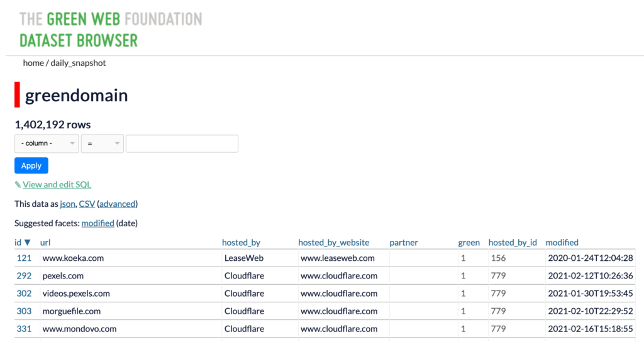The height and width of the screenshot is (342, 644).
Task: Export this data as json
Action: [x=67, y=204]
